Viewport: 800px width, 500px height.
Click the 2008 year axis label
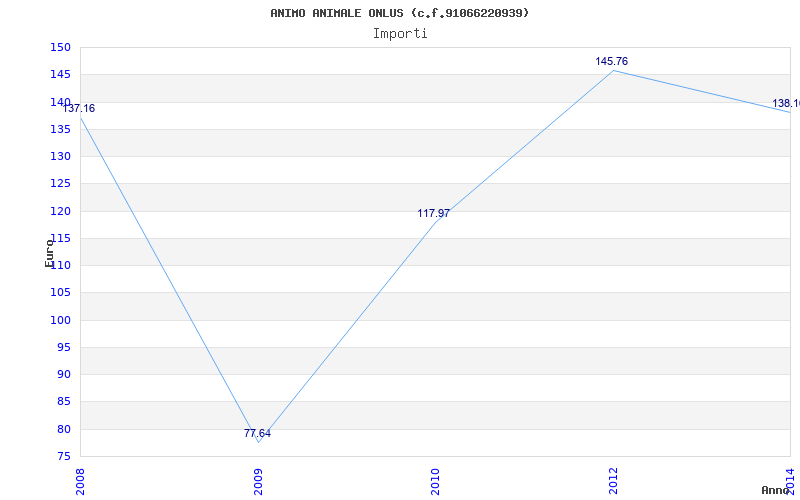pyautogui.click(x=80, y=482)
